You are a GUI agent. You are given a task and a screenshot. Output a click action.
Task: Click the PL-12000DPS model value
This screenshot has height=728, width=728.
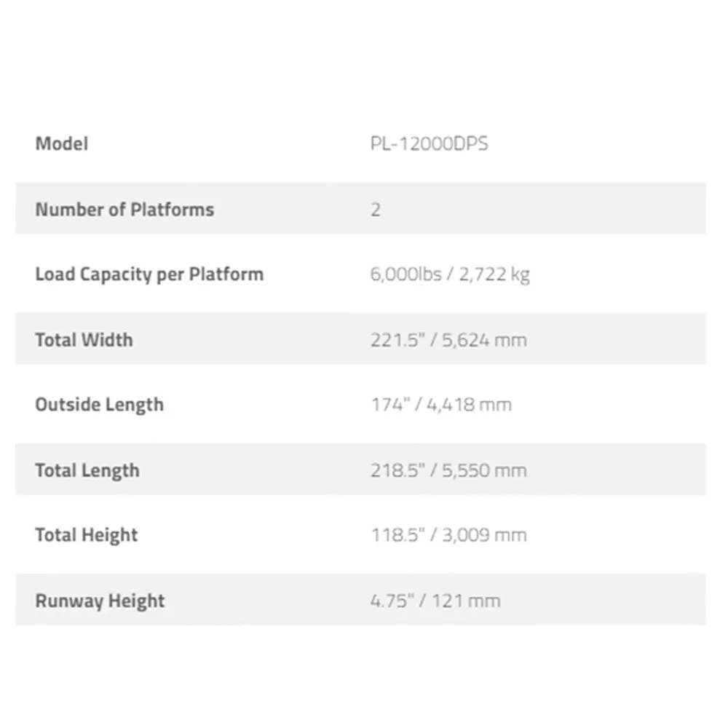tap(430, 143)
